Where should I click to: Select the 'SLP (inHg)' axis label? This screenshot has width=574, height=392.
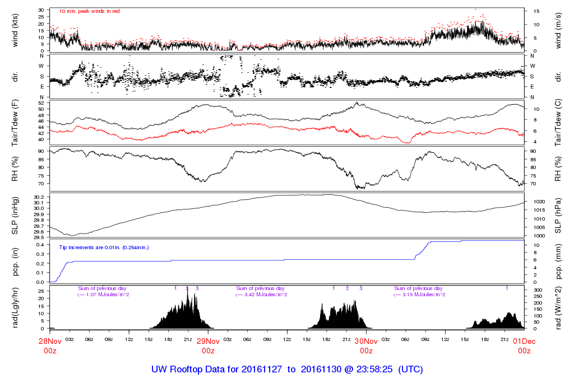(15, 216)
